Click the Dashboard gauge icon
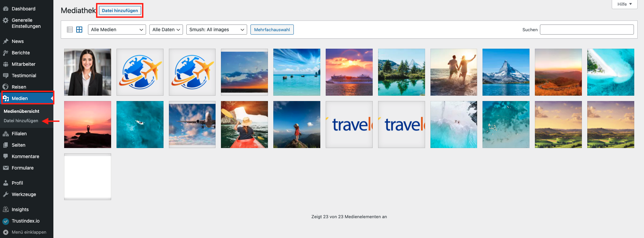 (x=6, y=9)
